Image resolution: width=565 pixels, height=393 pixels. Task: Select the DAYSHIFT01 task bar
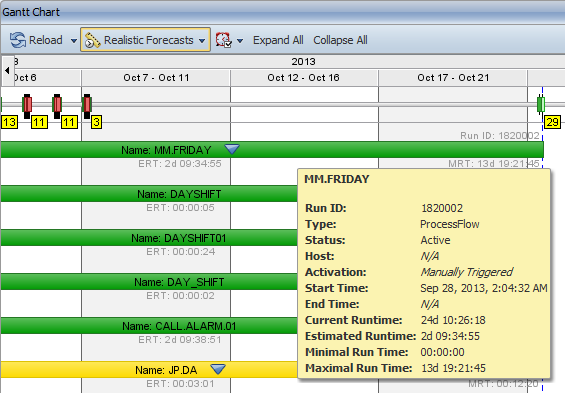pos(149,238)
